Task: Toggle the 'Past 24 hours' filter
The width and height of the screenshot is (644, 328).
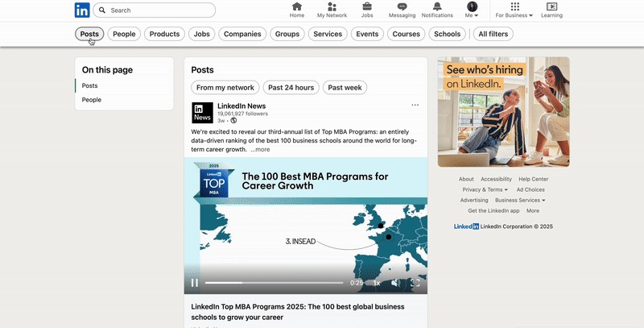Action: (x=291, y=88)
